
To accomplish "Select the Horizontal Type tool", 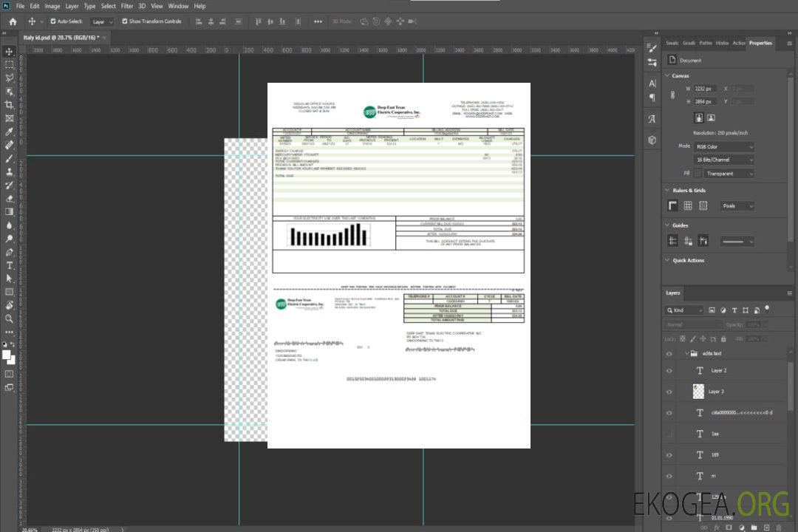I will pos(9,265).
